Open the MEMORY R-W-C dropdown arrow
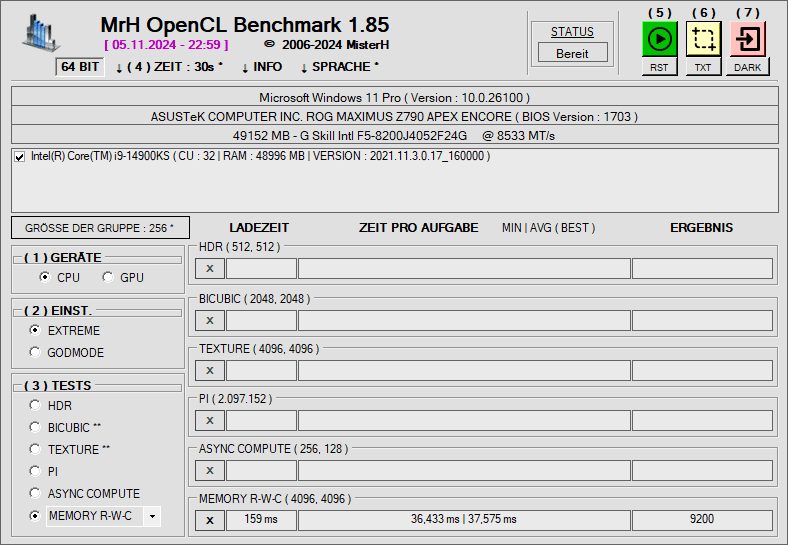Viewport: 788px width, 545px height. coord(152,516)
